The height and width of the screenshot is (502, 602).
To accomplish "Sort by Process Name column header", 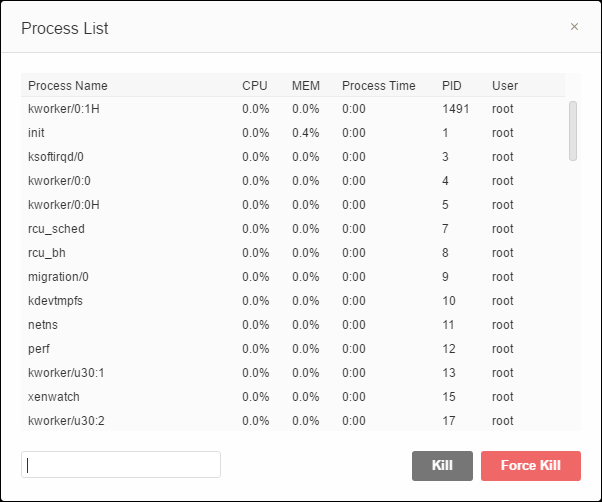I will tap(68, 86).
